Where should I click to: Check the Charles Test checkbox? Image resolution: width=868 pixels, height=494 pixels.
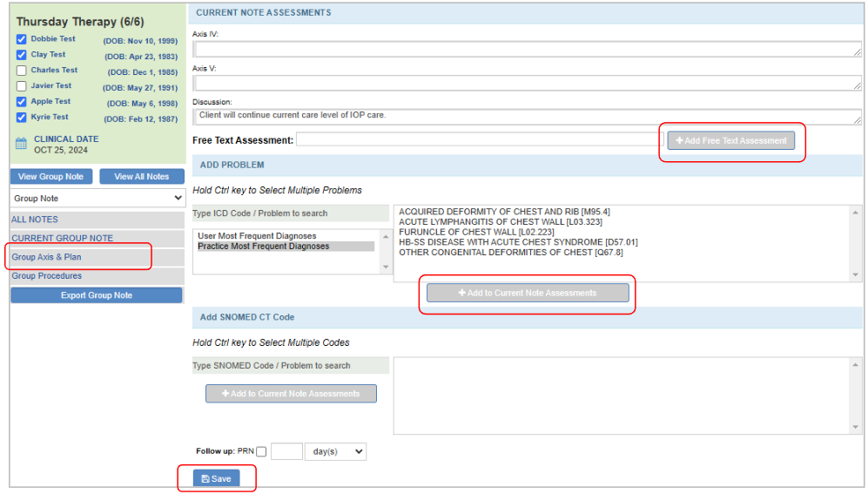point(22,71)
